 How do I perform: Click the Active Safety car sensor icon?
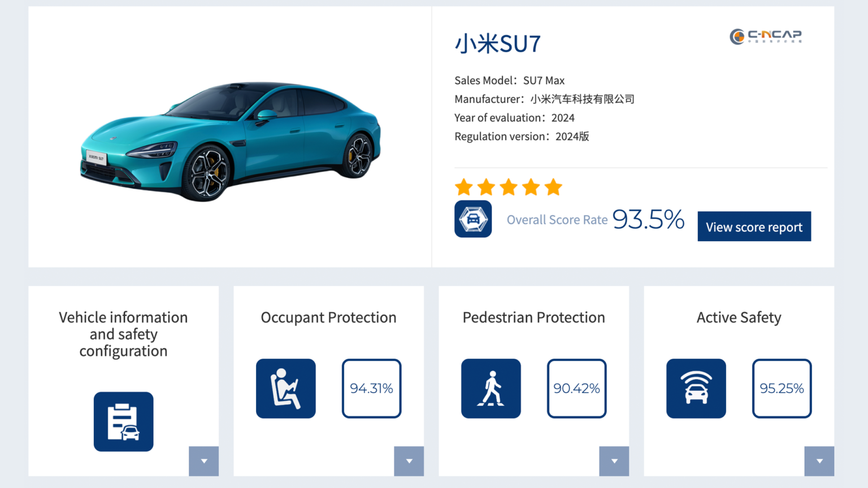(696, 389)
